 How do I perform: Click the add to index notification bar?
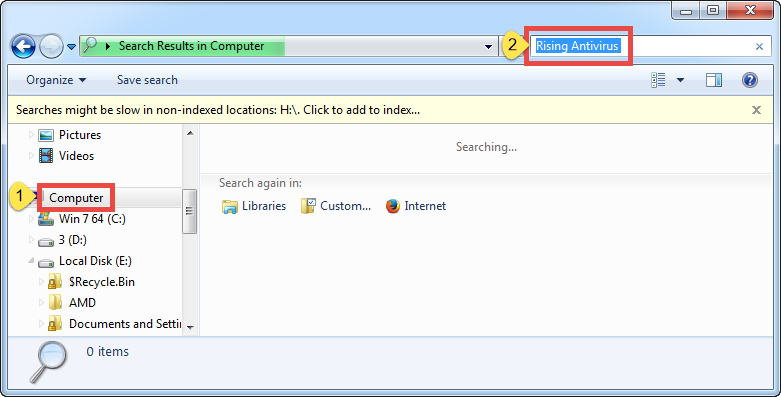point(218,110)
